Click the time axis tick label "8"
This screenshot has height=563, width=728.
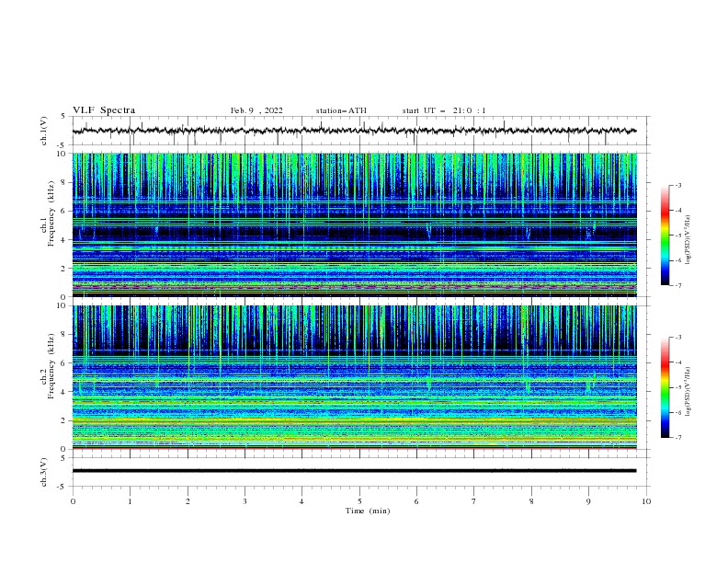[x=531, y=501]
